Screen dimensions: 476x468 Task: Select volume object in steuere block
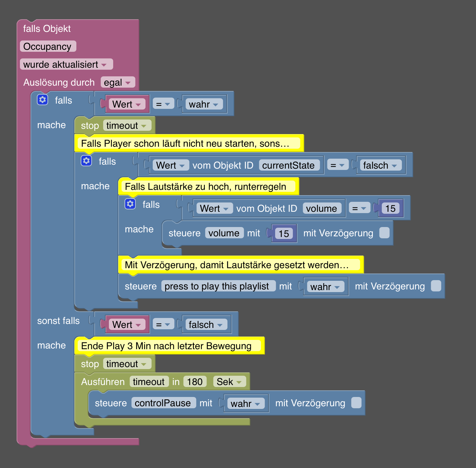pyautogui.click(x=224, y=233)
